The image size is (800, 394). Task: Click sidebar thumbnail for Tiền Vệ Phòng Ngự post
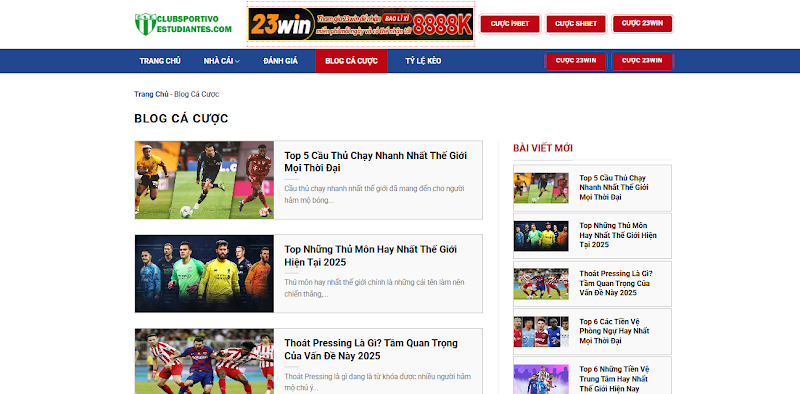(541, 332)
